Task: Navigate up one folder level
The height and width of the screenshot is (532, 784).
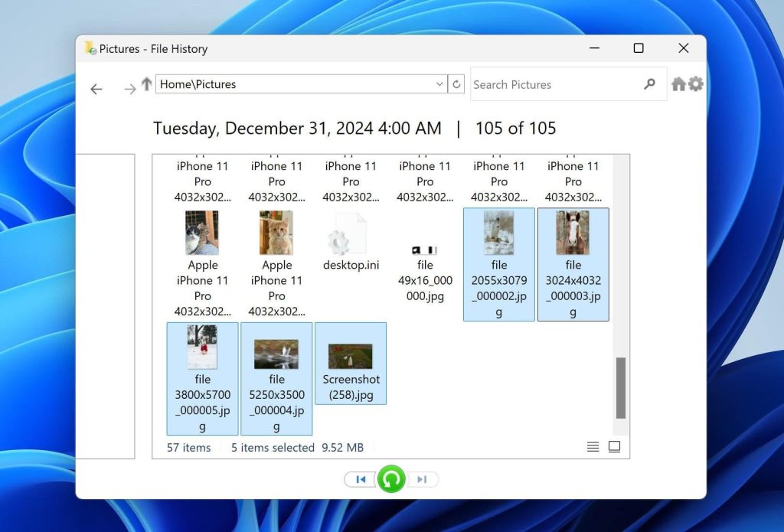Action: click(145, 83)
